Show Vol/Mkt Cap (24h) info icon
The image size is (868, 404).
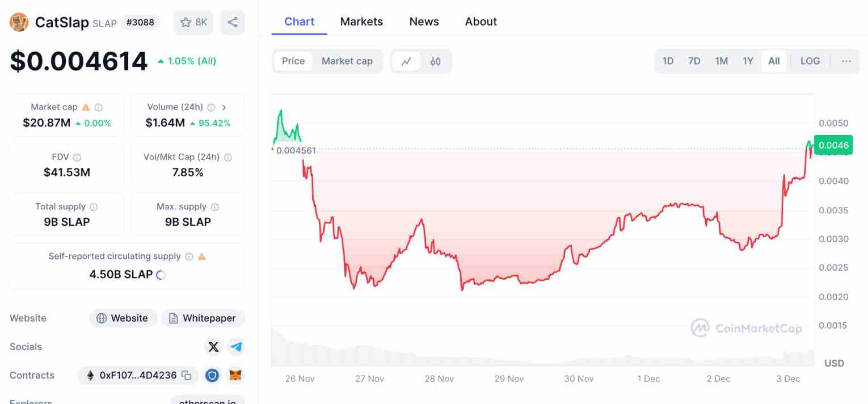(x=228, y=157)
